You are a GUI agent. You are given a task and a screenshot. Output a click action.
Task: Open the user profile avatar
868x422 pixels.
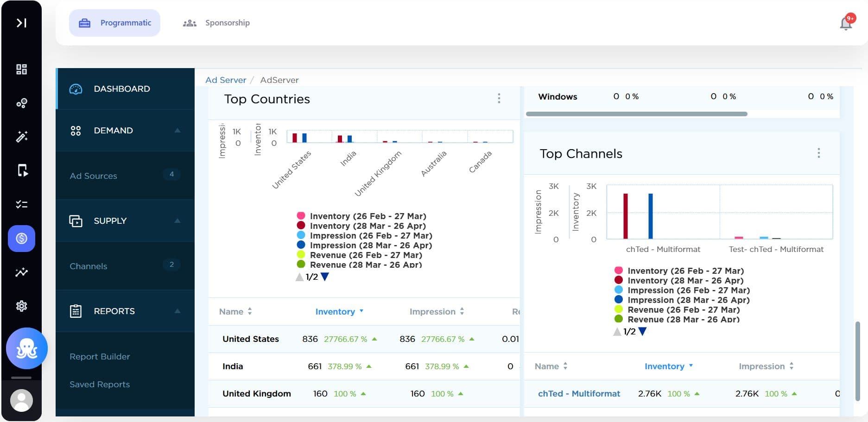click(x=21, y=400)
